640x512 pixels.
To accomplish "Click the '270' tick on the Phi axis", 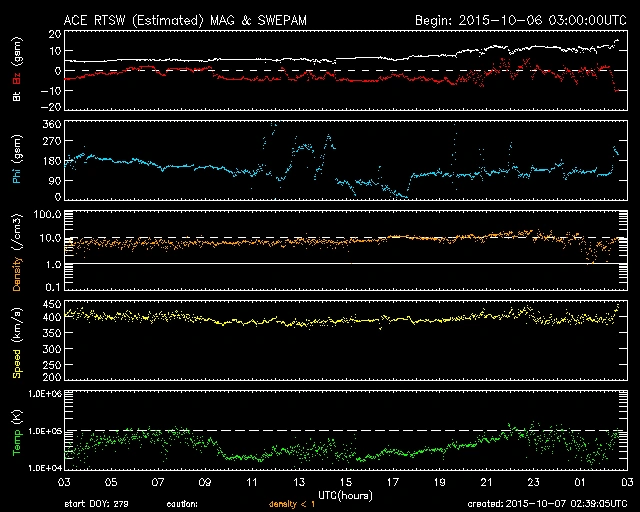I will [x=52, y=142].
